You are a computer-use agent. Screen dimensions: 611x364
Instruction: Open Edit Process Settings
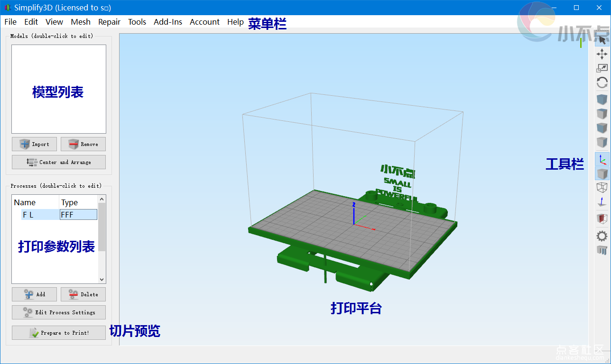(x=59, y=312)
